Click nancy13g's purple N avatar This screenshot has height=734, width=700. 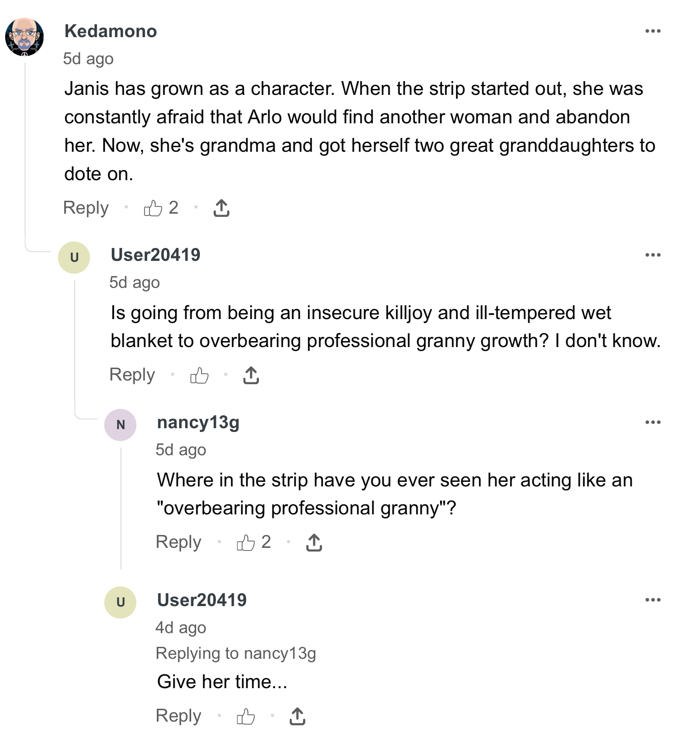121,425
